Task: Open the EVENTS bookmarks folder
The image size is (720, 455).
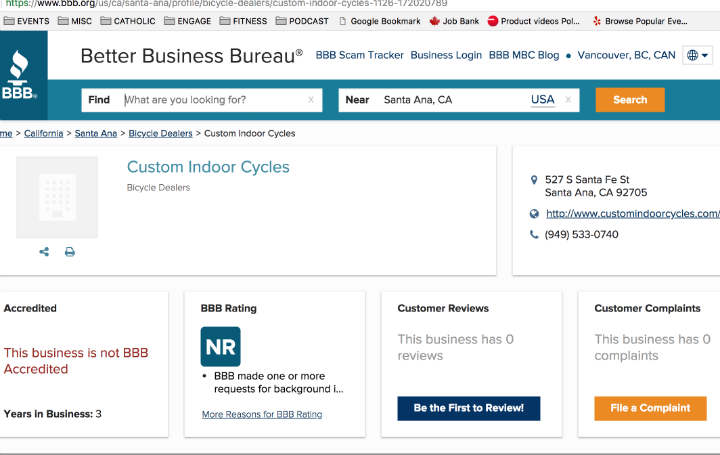Action: point(26,21)
